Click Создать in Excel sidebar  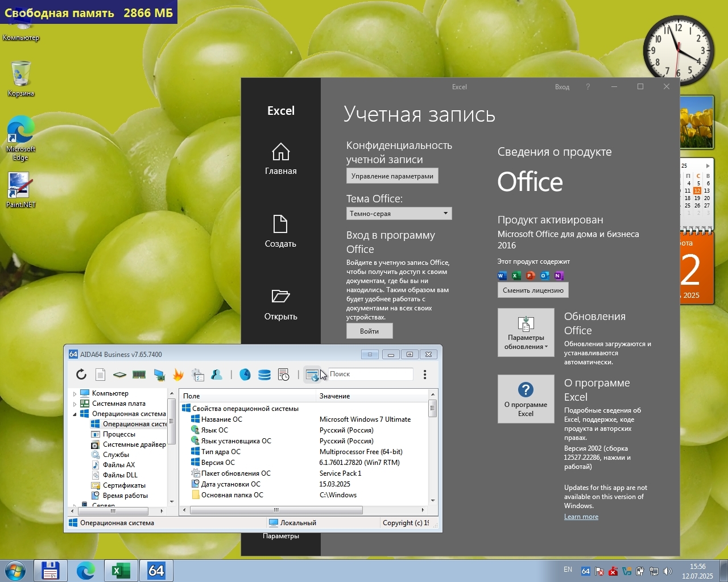281,231
